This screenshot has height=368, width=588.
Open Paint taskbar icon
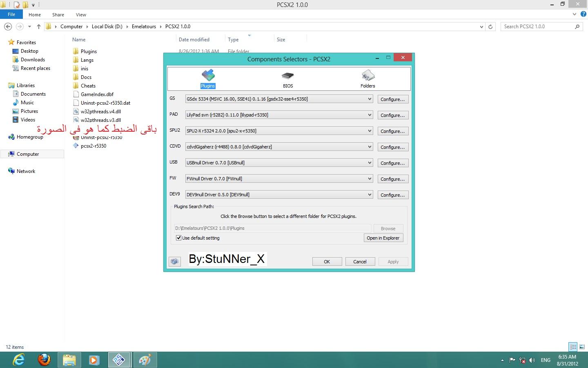point(145,360)
